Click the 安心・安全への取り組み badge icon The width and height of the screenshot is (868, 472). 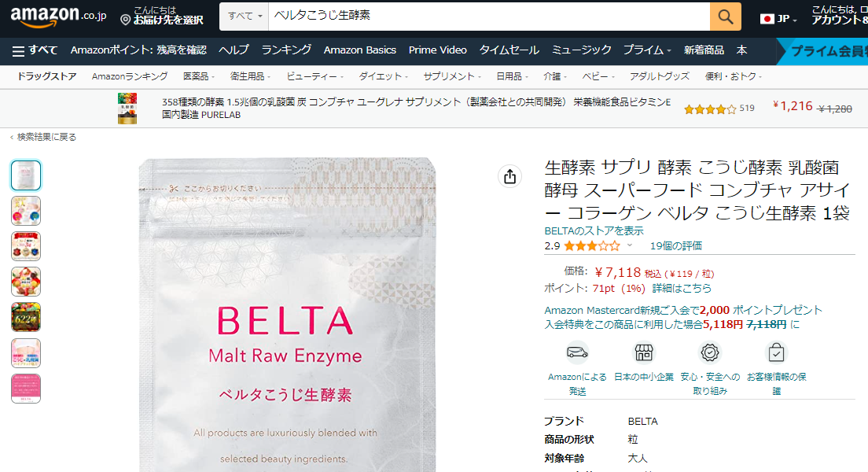click(x=710, y=352)
